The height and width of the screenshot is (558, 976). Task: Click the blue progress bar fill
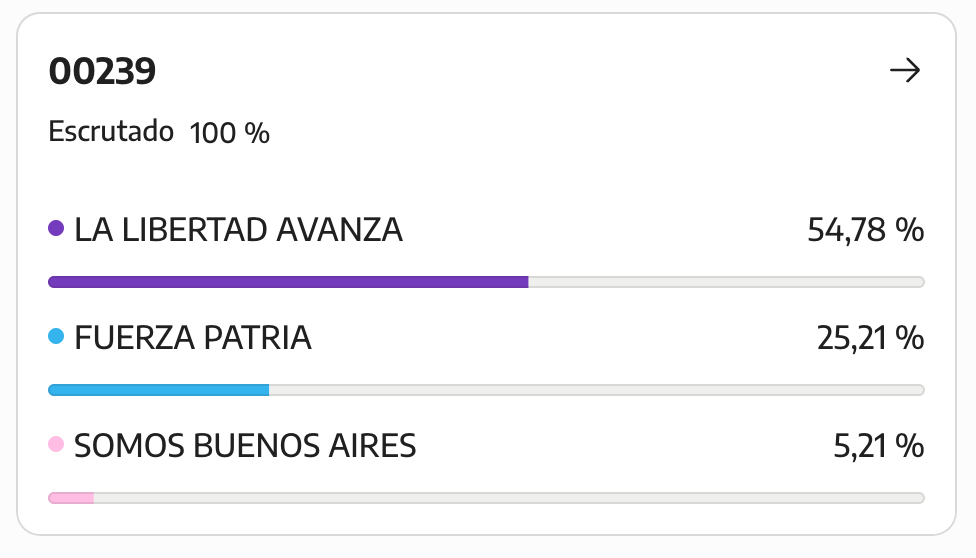159,390
